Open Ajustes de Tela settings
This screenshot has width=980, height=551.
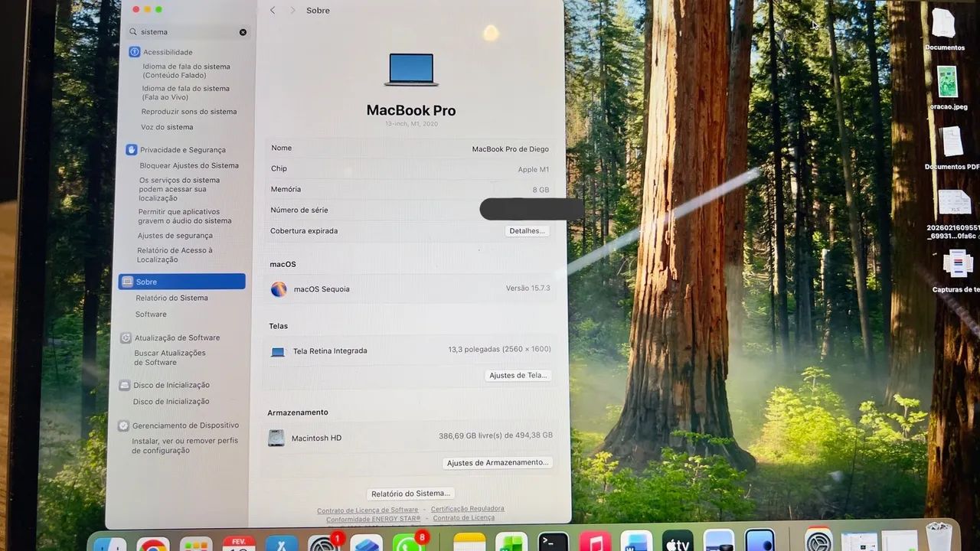[x=518, y=375]
